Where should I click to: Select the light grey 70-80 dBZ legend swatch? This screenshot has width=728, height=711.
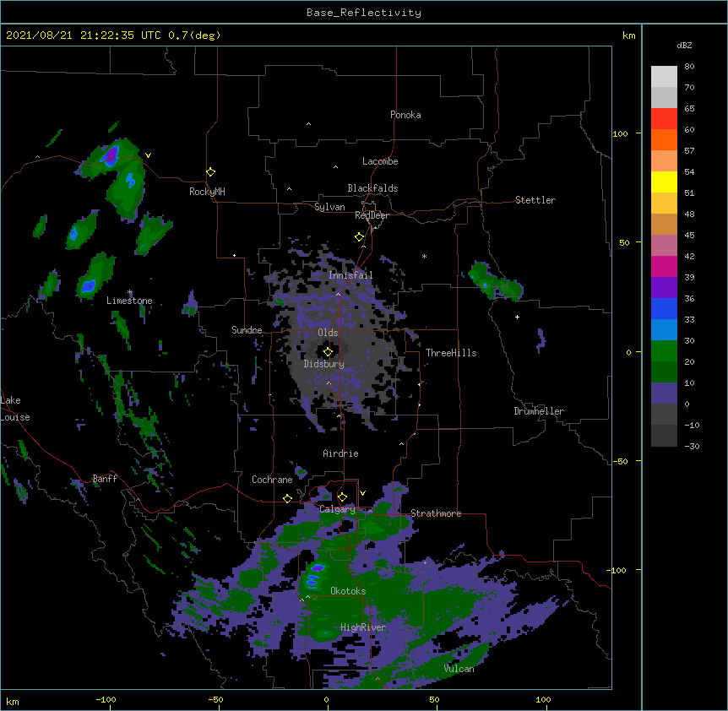664,77
